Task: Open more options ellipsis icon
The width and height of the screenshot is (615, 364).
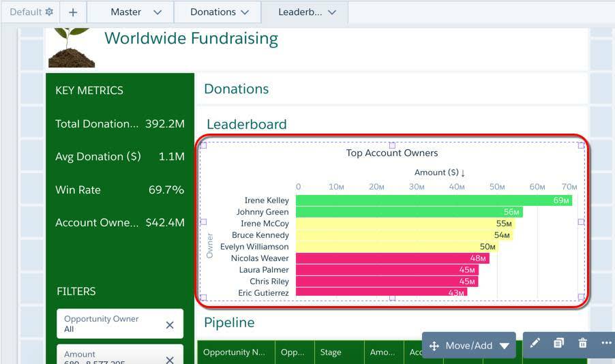Action: point(606,344)
